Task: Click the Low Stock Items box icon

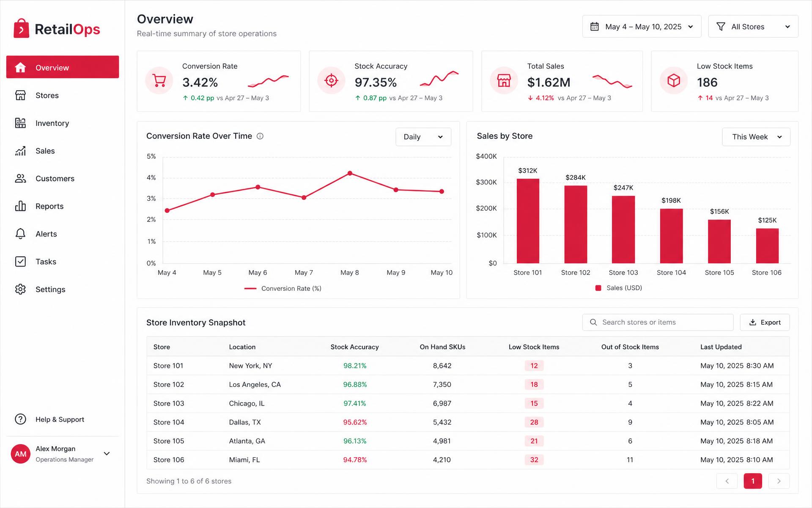Action: point(674,80)
